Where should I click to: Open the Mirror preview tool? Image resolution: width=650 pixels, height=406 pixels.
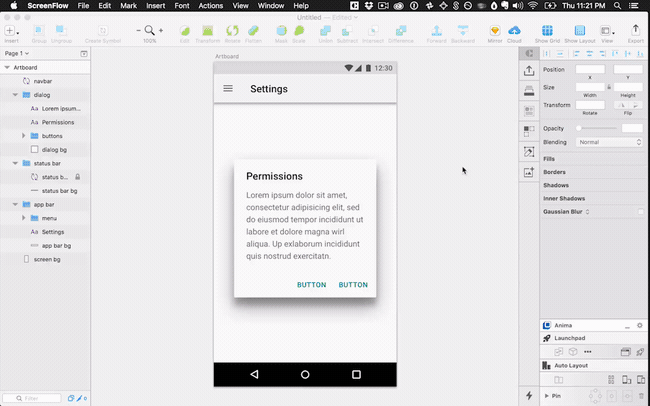tap(495, 32)
